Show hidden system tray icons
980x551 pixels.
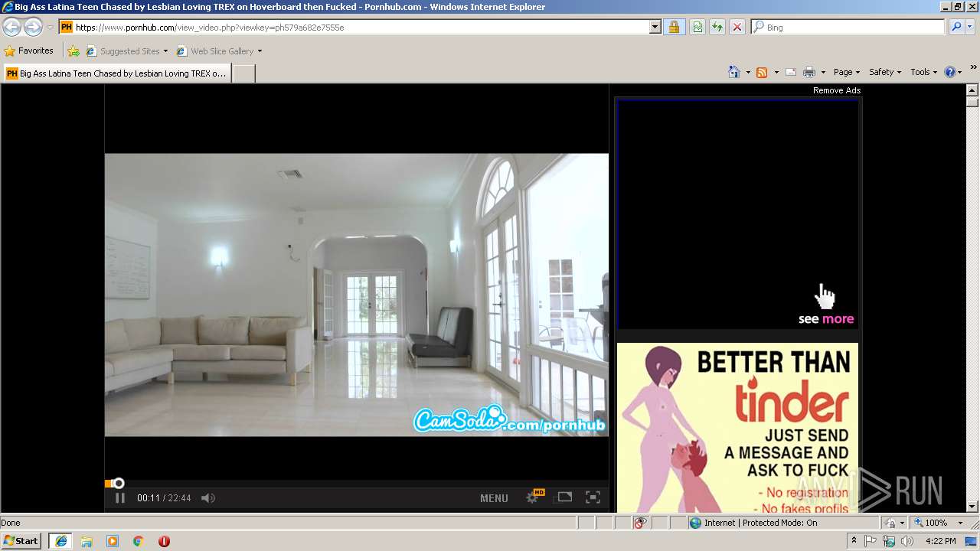854,540
